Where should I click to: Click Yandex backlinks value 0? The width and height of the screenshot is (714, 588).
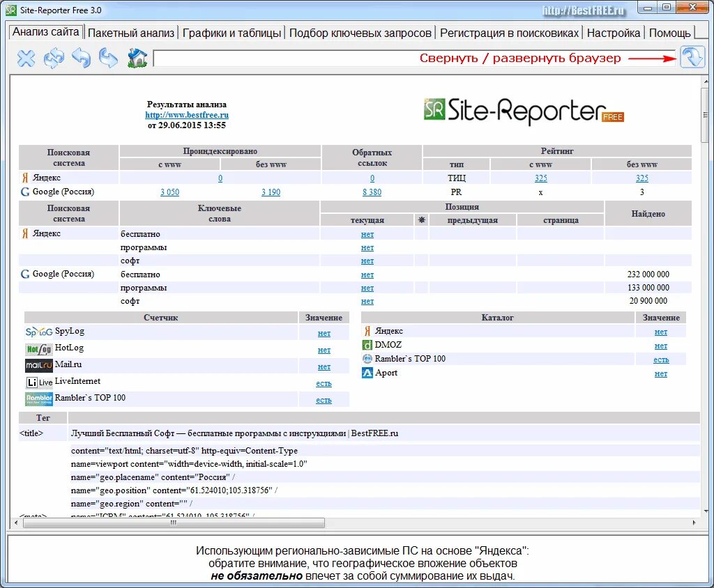[372, 178]
